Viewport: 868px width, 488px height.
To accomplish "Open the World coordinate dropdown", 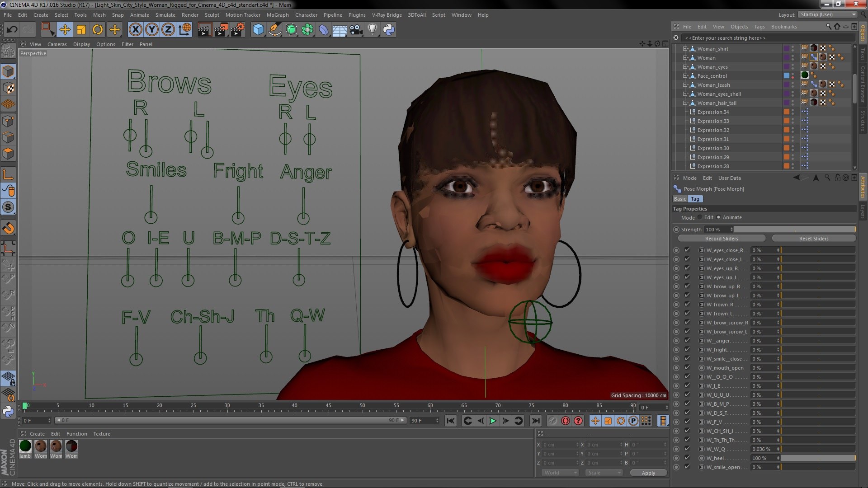I will (560, 473).
